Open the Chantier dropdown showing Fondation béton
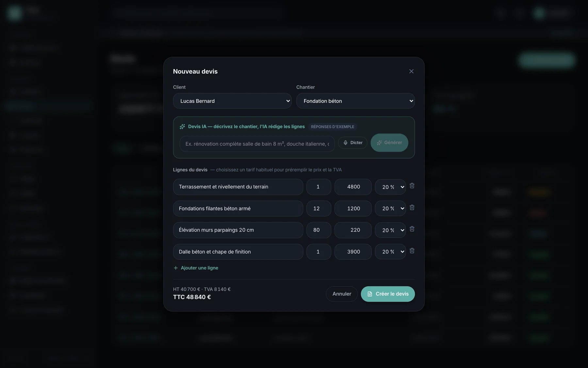 coord(355,101)
